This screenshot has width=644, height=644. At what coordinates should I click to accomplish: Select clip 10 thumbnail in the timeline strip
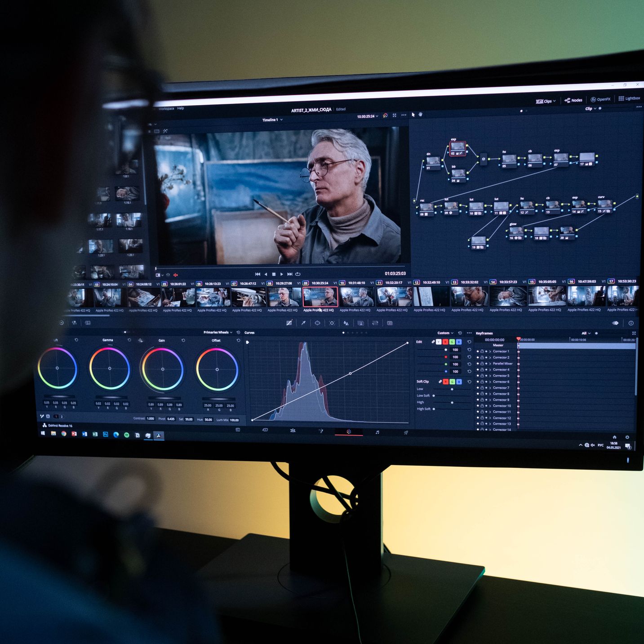click(x=357, y=297)
